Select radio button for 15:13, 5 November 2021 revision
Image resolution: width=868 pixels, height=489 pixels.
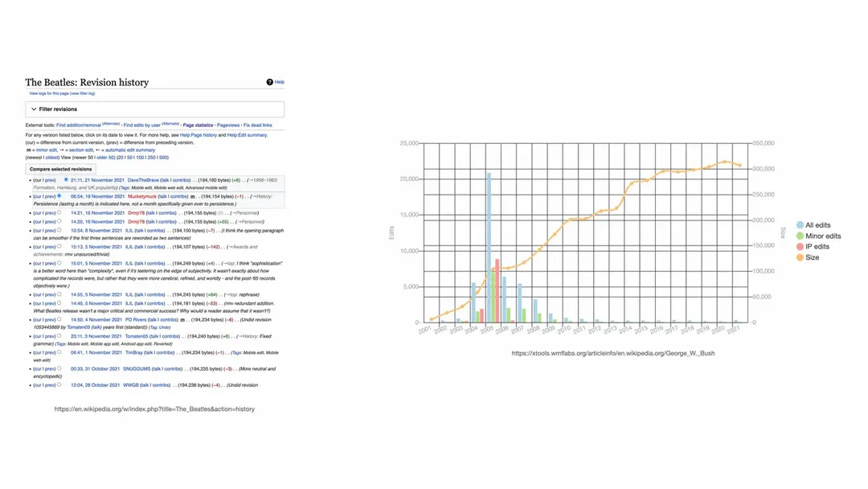coord(59,246)
